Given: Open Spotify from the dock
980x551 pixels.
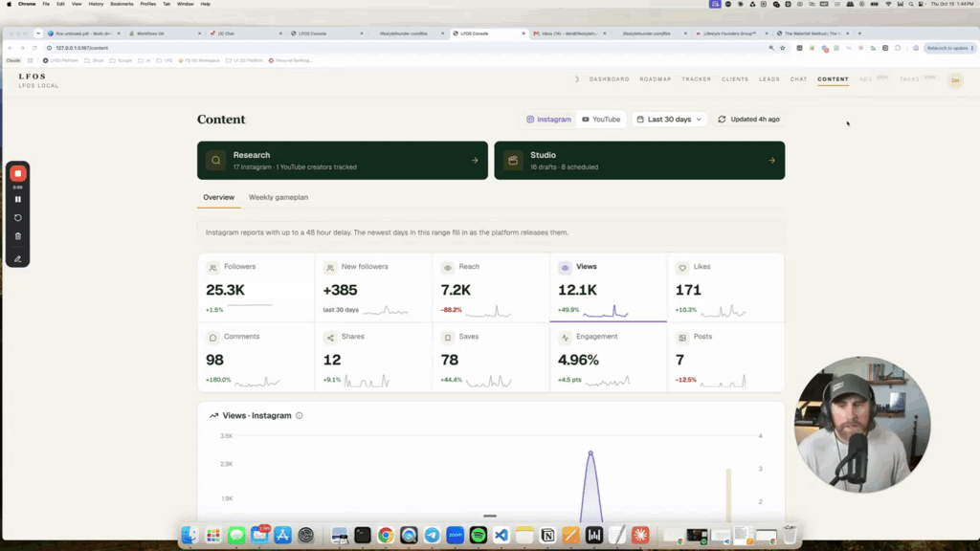Looking at the screenshot, I should click(479, 535).
